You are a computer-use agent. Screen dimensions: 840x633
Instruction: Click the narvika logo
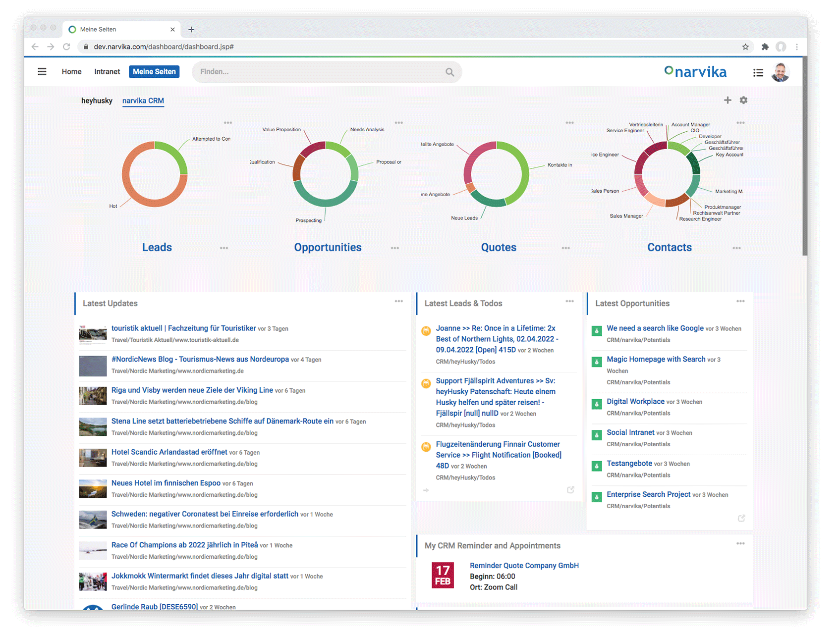[x=696, y=72]
